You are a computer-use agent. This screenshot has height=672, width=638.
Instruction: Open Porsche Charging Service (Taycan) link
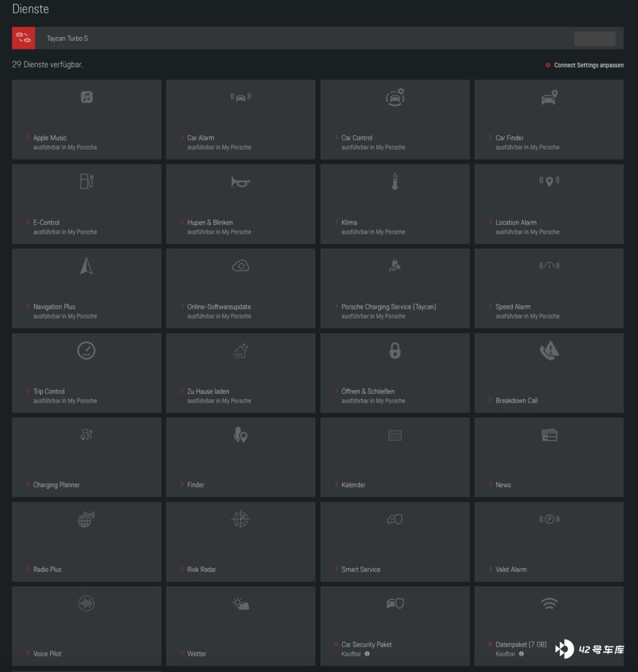(389, 307)
